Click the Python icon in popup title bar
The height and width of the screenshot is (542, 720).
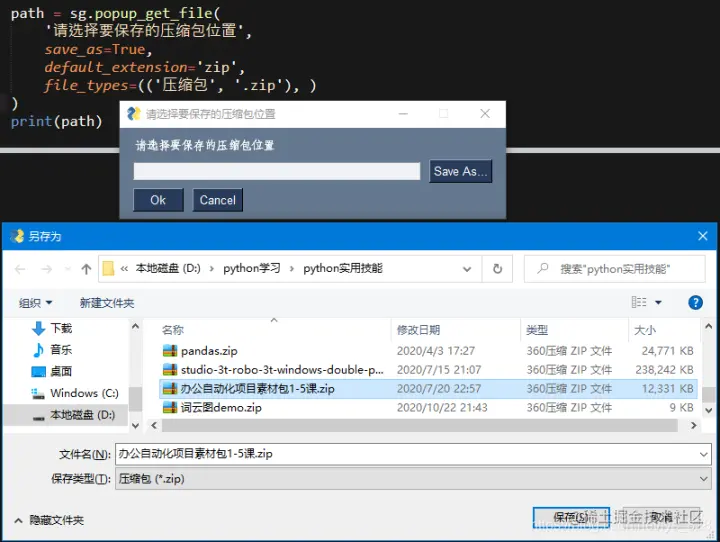pos(134,113)
